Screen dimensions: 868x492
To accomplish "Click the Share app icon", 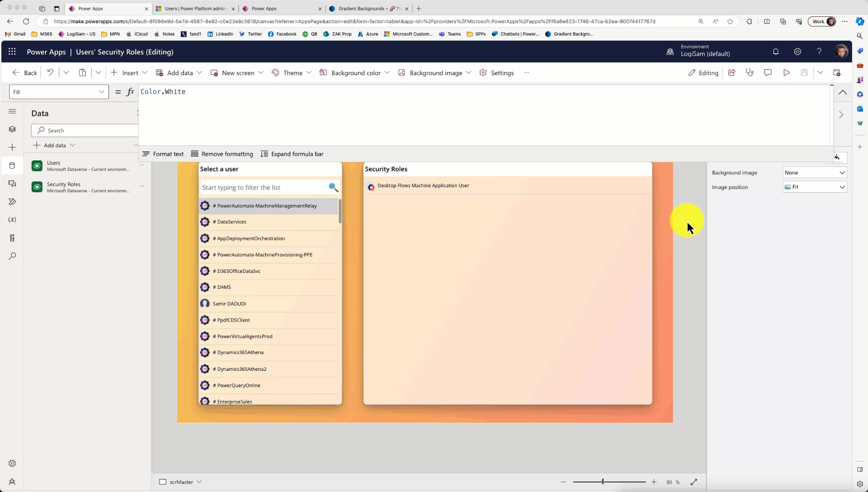I will tap(732, 72).
